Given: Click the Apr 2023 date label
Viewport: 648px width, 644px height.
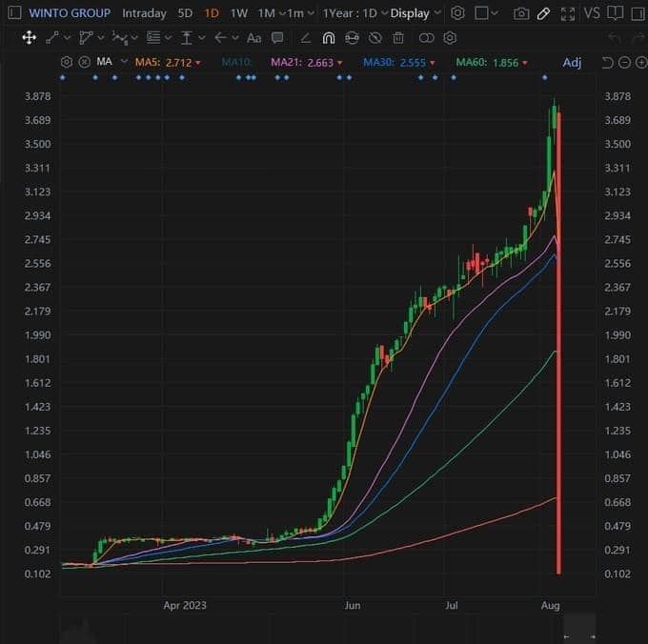Looking at the screenshot, I should 184,605.
